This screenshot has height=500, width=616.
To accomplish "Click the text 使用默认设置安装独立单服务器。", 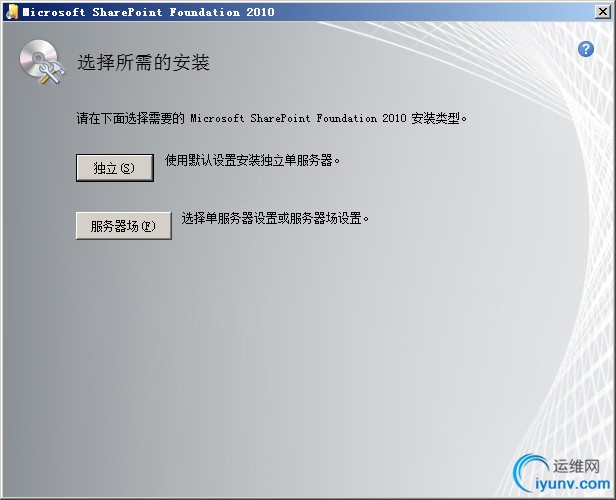I will [x=253, y=160].
